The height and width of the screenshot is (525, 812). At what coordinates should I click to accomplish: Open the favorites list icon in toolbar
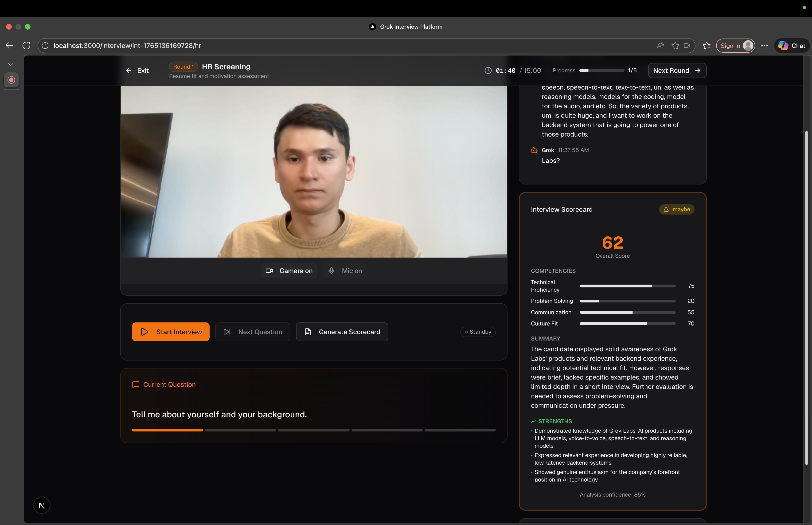707,45
